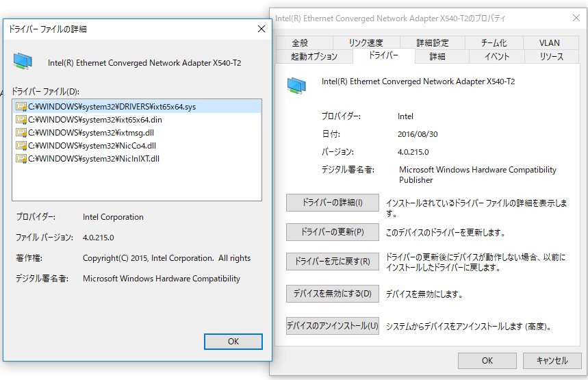Click the network adapter icon in driver details dialog

click(x=23, y=61)
